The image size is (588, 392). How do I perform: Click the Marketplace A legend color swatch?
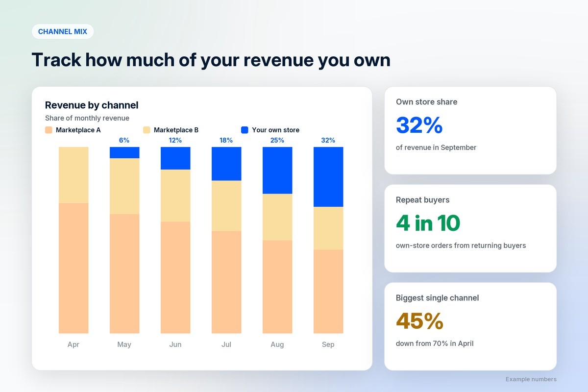click(x=49, y=130)
